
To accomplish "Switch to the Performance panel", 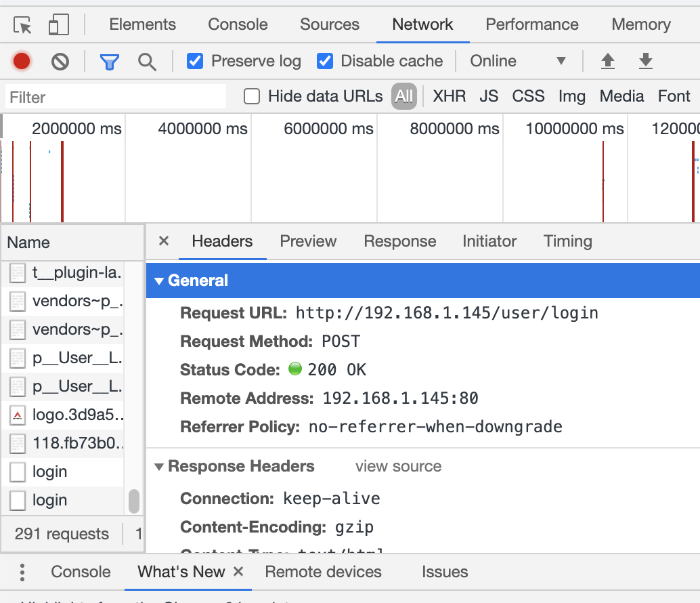I will tap(531, 24).
